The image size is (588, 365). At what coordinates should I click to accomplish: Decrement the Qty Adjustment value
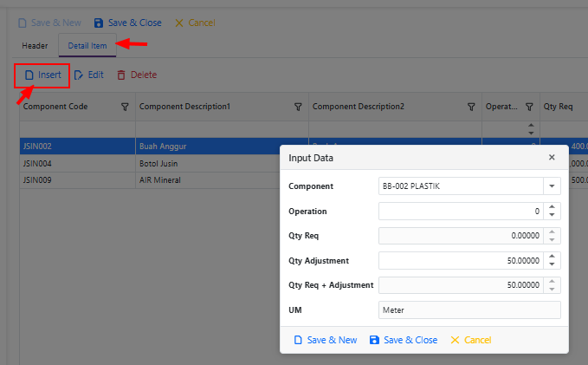point(552,264)
